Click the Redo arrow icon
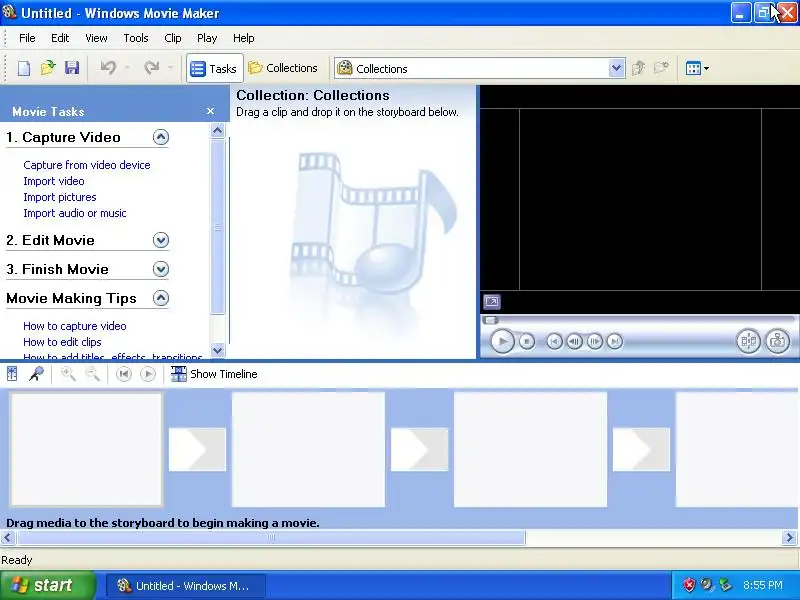 (152, 68)
